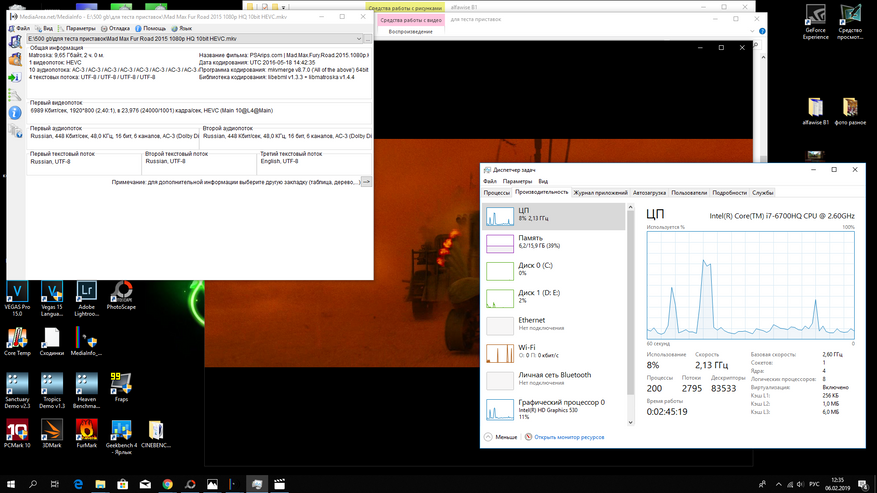Select Диск 0 (C:) performance item
Image resolution: width=877 pixels, height=493 pixels.
pos(554,271)
